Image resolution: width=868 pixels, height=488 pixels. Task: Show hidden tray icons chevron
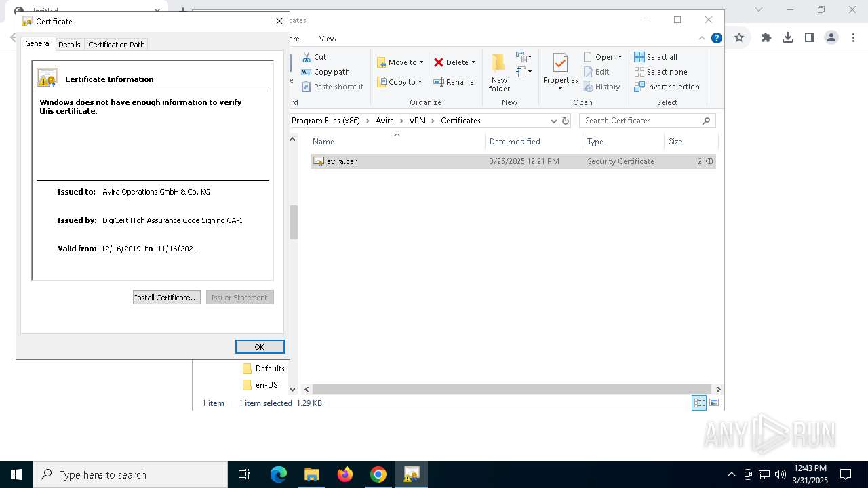[x=731, y=474]
